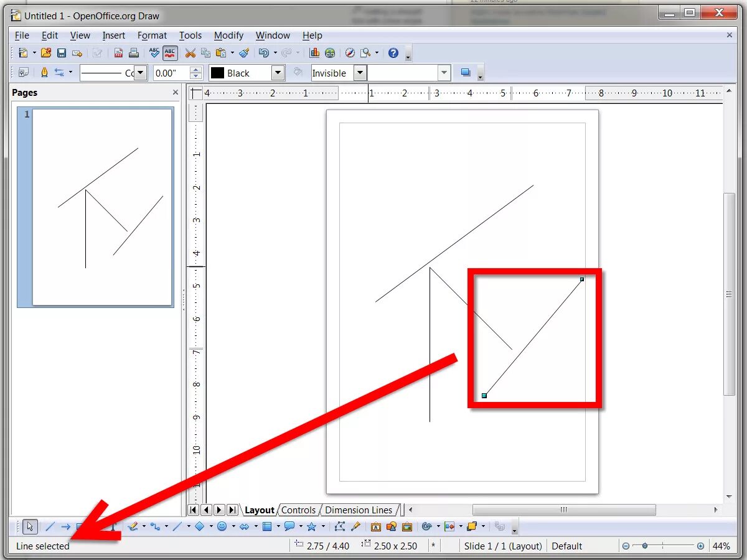Click the zoom slider handle
Screen dimensions: 747x560
645,546
